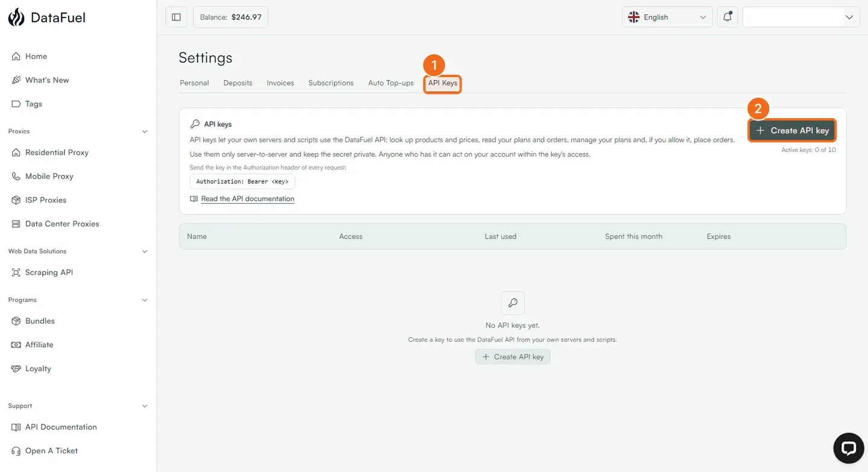Click the Mobile Proxy phone icon
This screenshot has width=868, height=472.
pyautogui.click(x=16, y=176)
